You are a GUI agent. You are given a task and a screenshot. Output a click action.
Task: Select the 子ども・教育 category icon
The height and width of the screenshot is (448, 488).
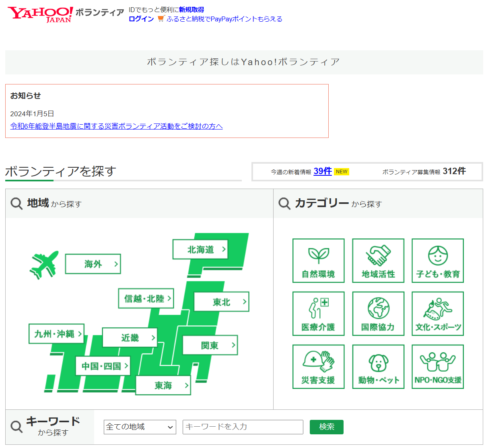click(438, 261)
